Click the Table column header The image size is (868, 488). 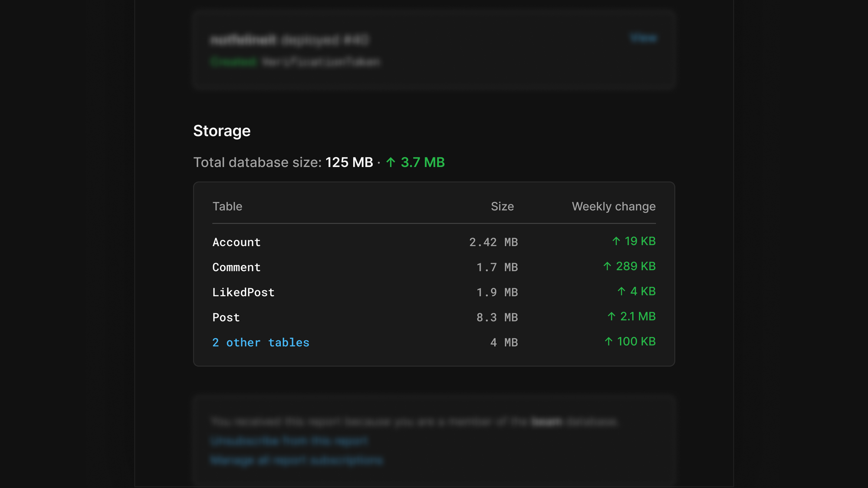[x=227, y=206]
